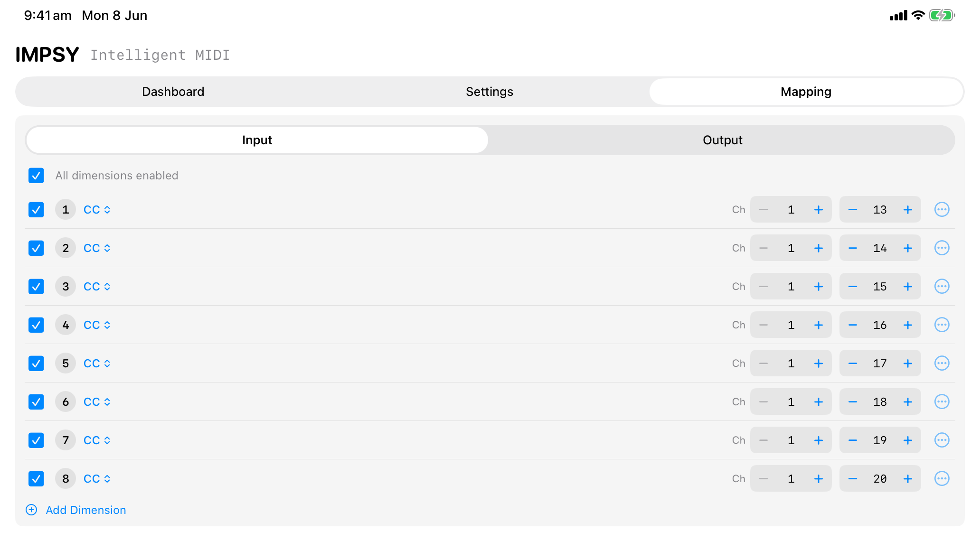980x560 pixels.
Task: Disable dimension 8 checkbox
Action: (36, 478)
